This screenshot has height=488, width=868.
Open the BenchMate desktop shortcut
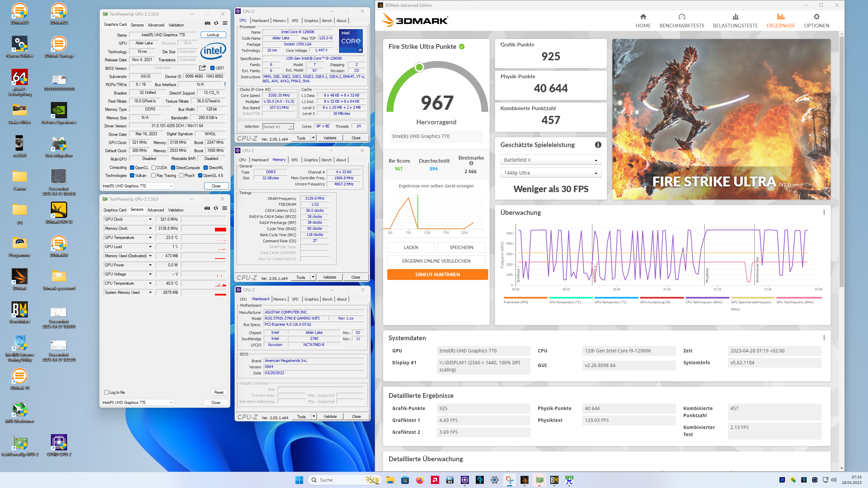(20, 312)
